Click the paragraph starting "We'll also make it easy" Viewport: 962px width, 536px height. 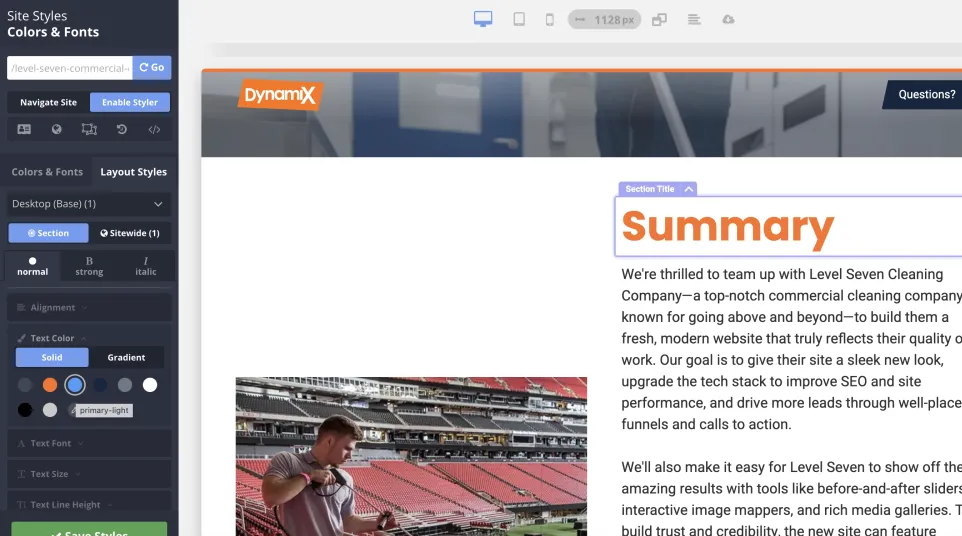tap(791, 497)
